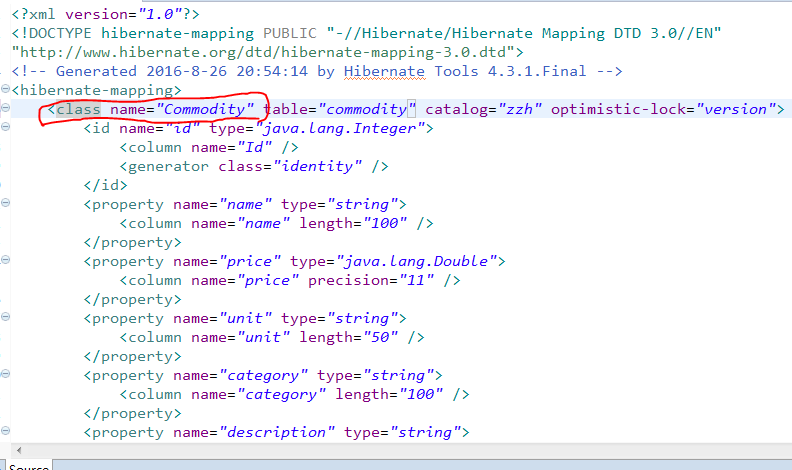The height and width of the screenshot is (470, 792).
Task: Click the property name value "category"
Action: tap(264, 376)
